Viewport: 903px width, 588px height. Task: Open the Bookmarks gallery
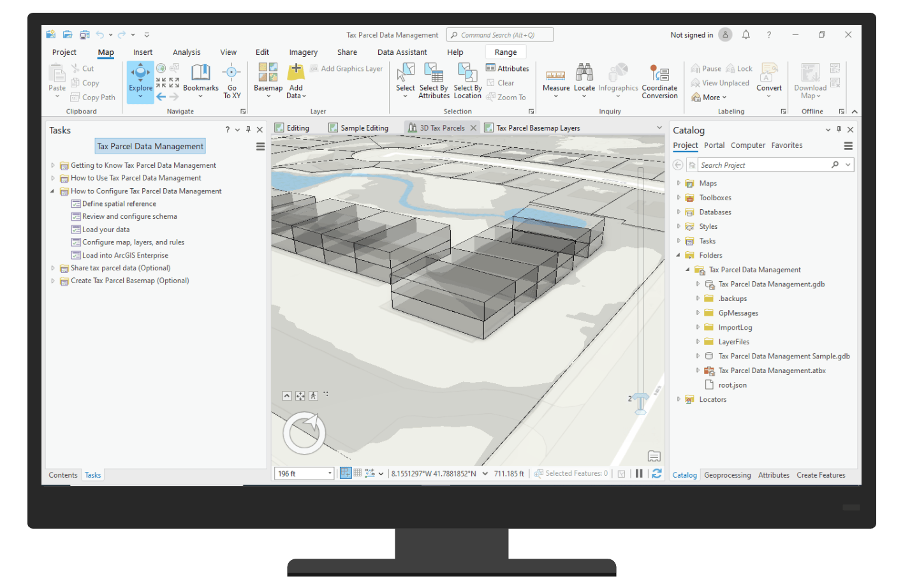coord(200,80)
